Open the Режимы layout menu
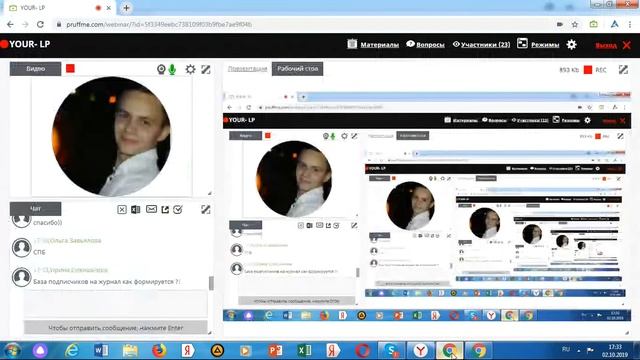Image resolution: width=640 pixels, height=360 pixels. (x=538, y=44)
